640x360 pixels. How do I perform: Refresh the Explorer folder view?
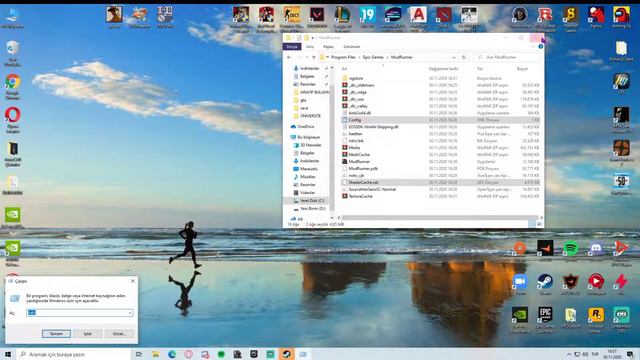(x=463, y=57)
